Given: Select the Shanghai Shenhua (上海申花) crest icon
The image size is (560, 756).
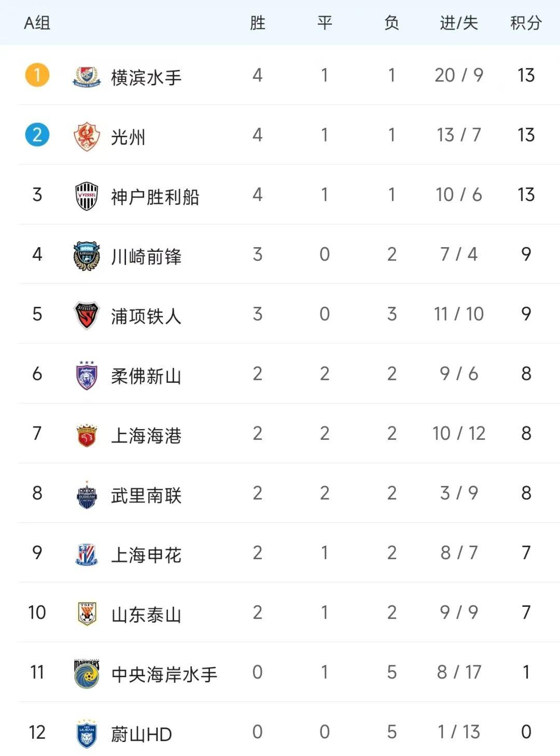Looking at the screenshot, I should [87, 554].
